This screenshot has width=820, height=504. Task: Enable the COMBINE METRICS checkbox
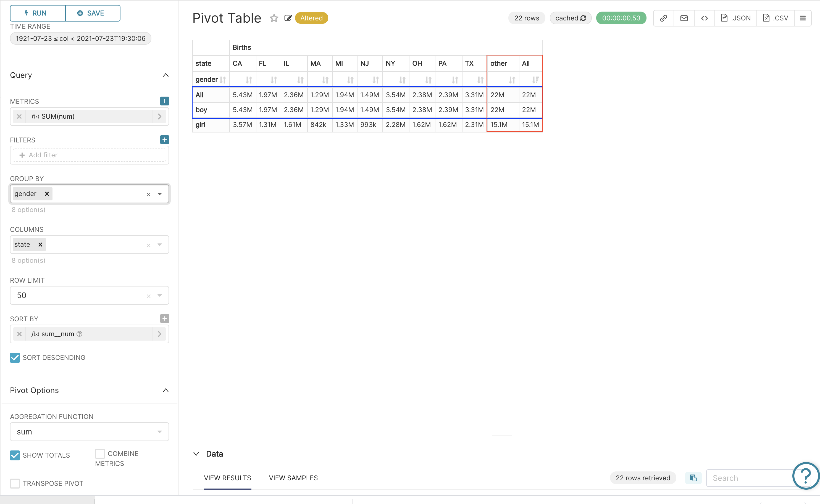[x=100, y=454]
